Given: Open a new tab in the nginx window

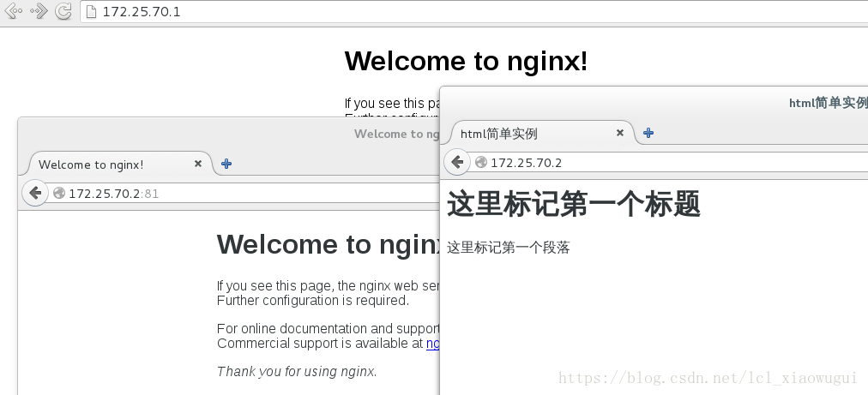Looking at the screenshot, I should tap(226, 164).
